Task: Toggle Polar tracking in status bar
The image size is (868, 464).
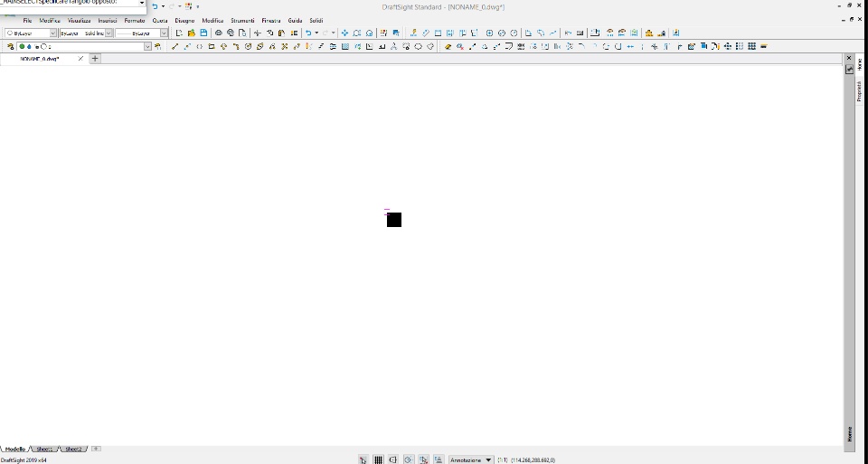Action: coord(409,459)
